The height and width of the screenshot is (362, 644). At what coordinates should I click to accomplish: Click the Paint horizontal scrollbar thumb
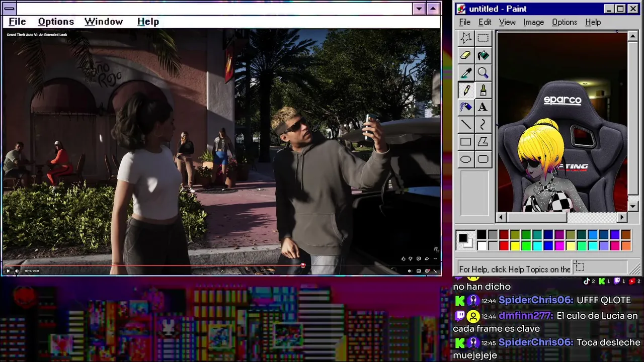537,217
